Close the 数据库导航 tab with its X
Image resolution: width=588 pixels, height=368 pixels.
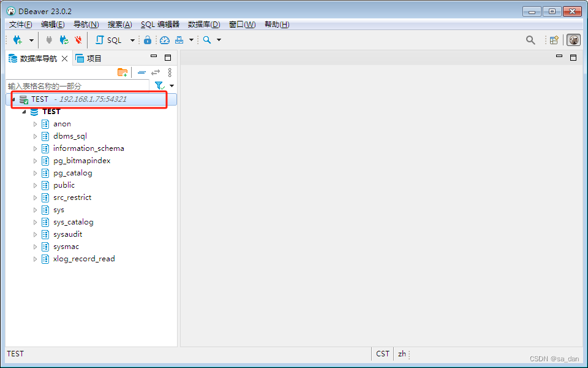tap(64, 59)
